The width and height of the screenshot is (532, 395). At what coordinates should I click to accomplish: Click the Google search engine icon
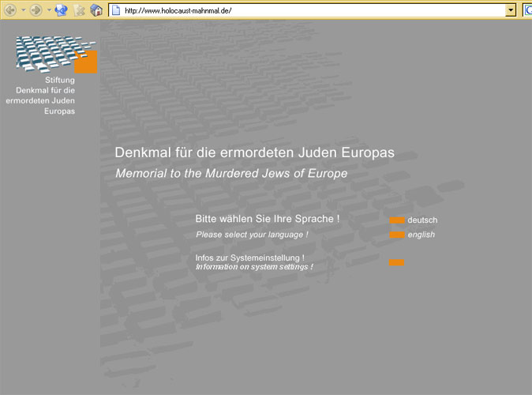(528, 10)
